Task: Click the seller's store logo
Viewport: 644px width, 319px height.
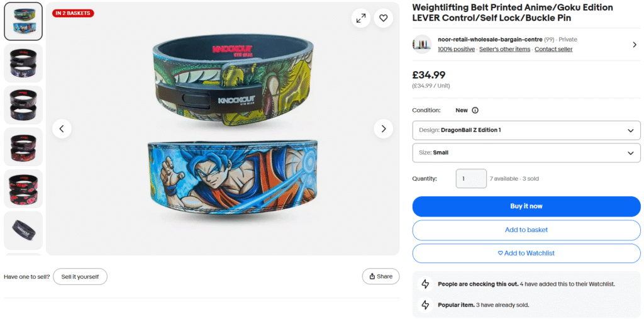Action: click(x=421, y=44)
